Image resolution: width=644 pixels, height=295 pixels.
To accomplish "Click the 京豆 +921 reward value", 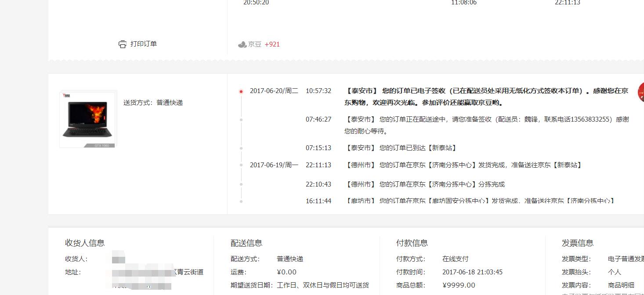I will [x=272, y=44].
